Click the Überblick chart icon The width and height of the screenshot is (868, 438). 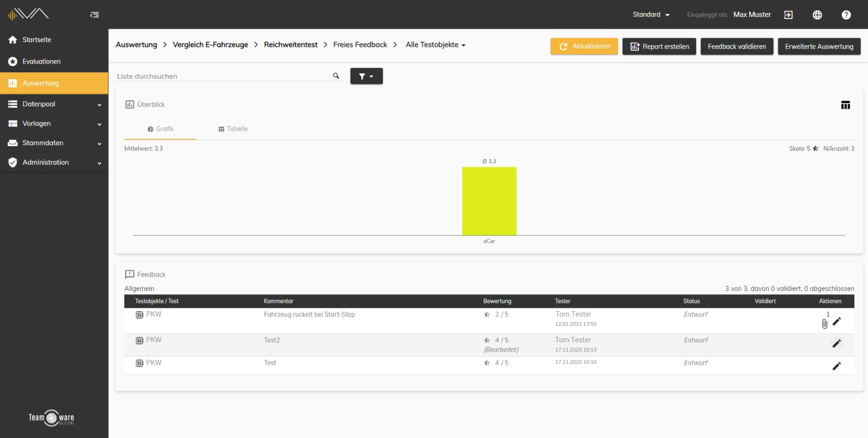coord(130,104)
